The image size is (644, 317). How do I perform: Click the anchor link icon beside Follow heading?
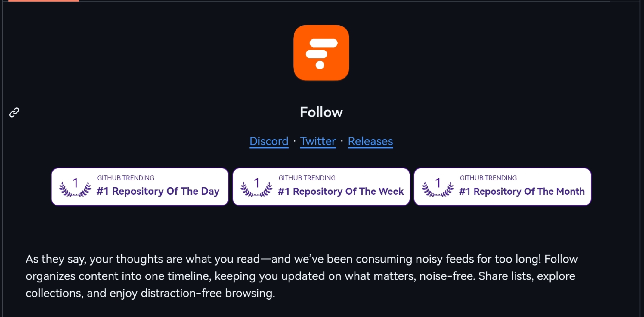click(14, 112)
